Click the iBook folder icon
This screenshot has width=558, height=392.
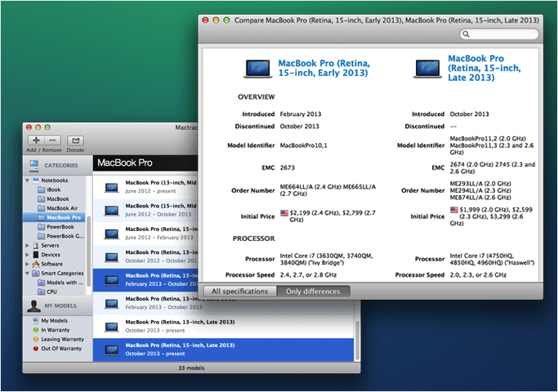[42, 189]
